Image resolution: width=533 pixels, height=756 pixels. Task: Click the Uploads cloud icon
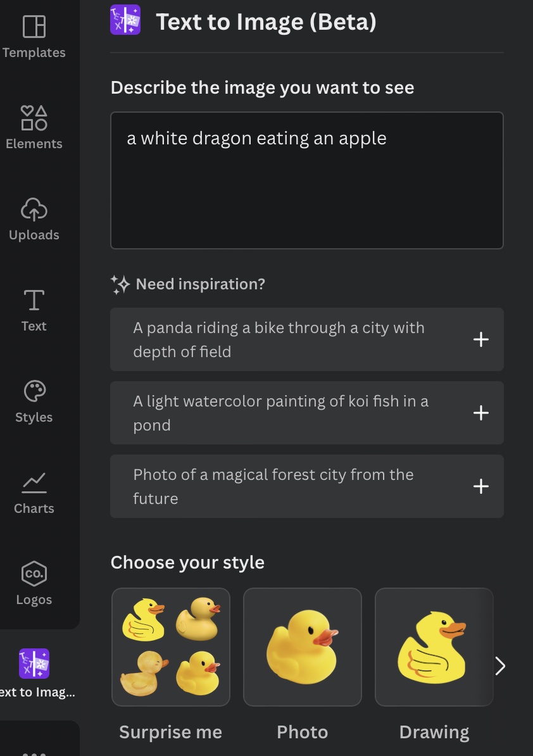click(x=34, y=209)
